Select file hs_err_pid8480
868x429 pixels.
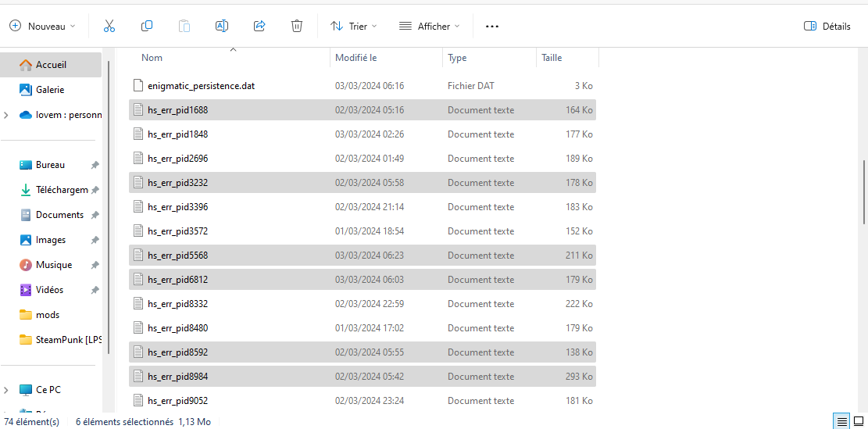pos(363,327)
